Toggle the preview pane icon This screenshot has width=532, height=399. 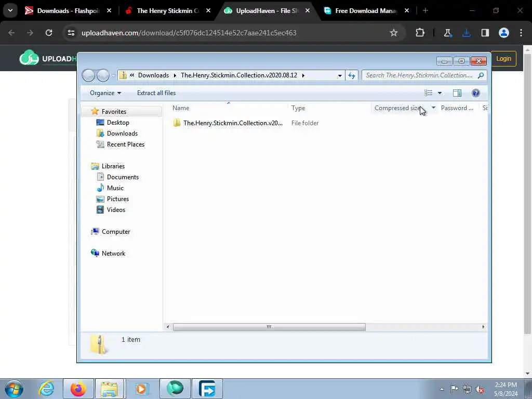[x=457, y=93]
